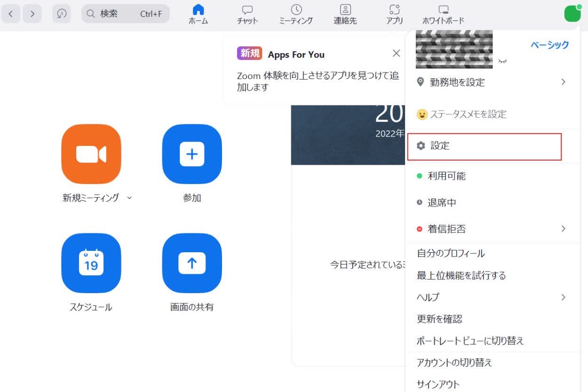The image size is (588, 392).
Task: Click the gear icon beside 設定
Action: point(421,146)
